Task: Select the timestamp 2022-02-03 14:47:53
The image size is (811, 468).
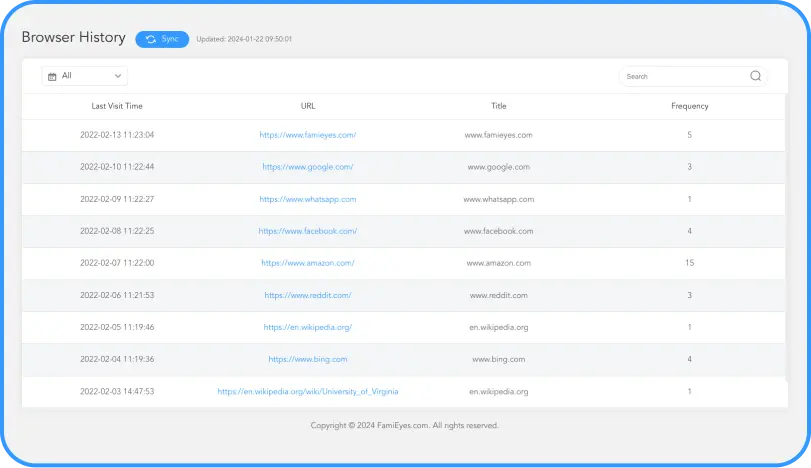Action: pos(117,391)
